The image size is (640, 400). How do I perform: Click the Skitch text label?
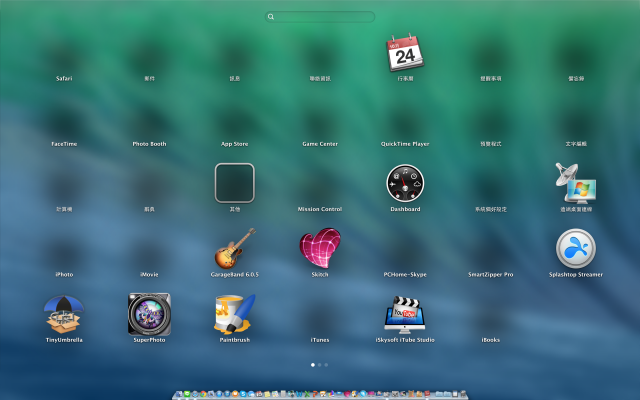click(320, 274)
